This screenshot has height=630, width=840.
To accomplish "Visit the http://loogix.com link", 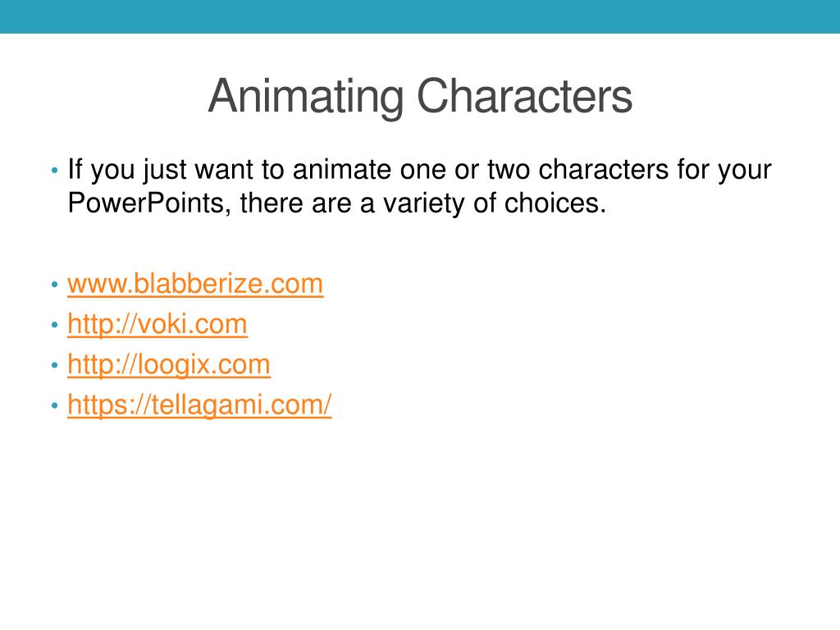I will coord(168,365).
